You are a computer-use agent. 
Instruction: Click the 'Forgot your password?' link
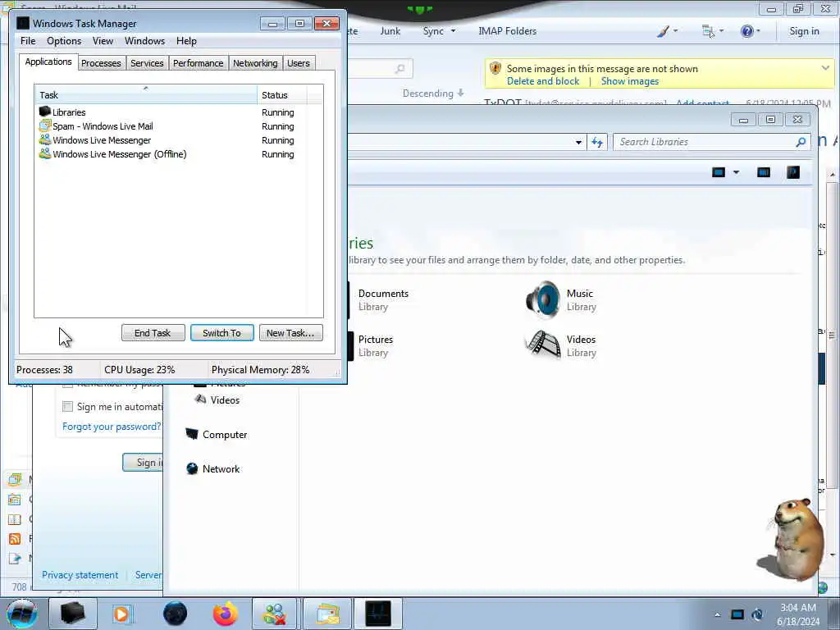click(112, 427)
